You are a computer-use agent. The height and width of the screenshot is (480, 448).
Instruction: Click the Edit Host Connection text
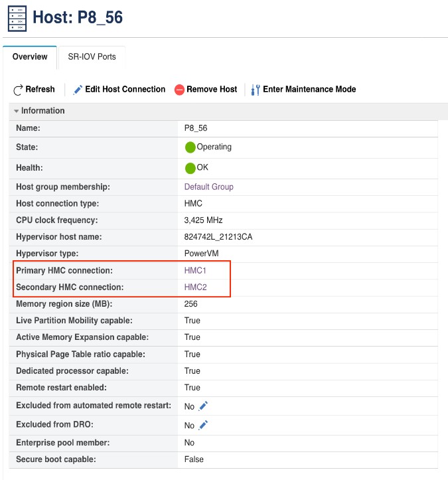point(125,90)
